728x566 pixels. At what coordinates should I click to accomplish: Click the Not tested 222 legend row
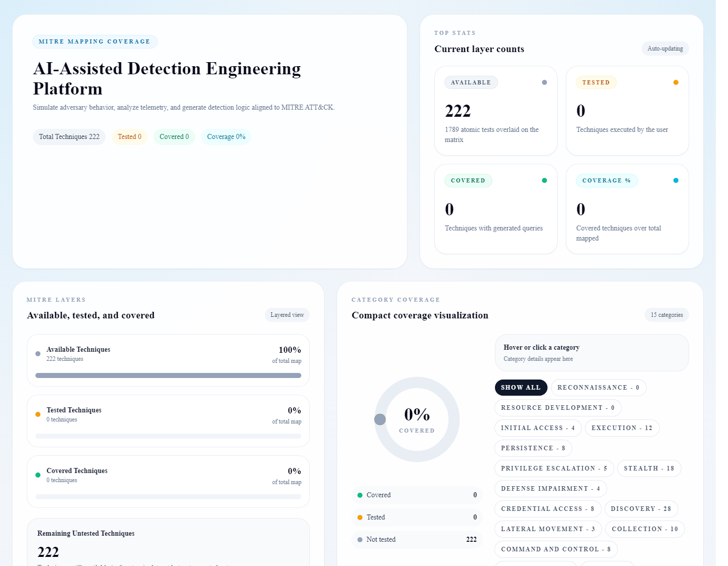[x=417, y=540]
